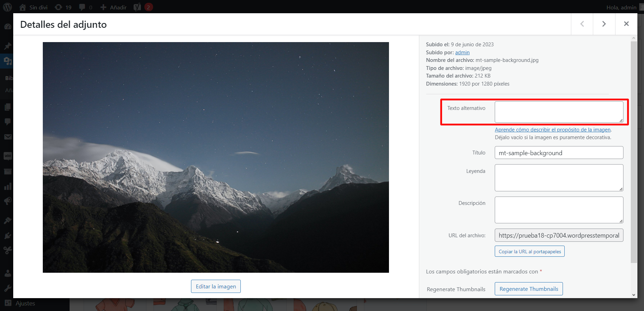This screenshot has width=644, height=311.
Task: Open the Marketing megaphone icon in sidebar
Action: tap(7, 201)
